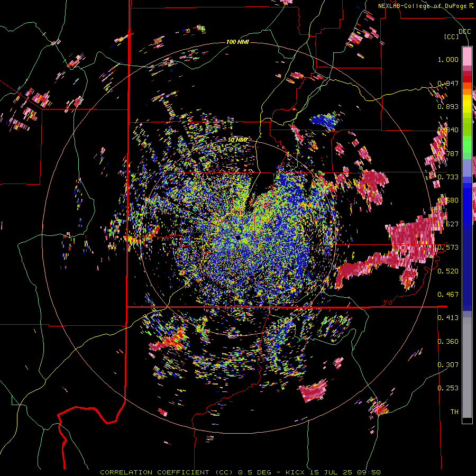Click the 50 NMI range ring label
This screenshot has width=476, height=476.
(x=237, y=140)
